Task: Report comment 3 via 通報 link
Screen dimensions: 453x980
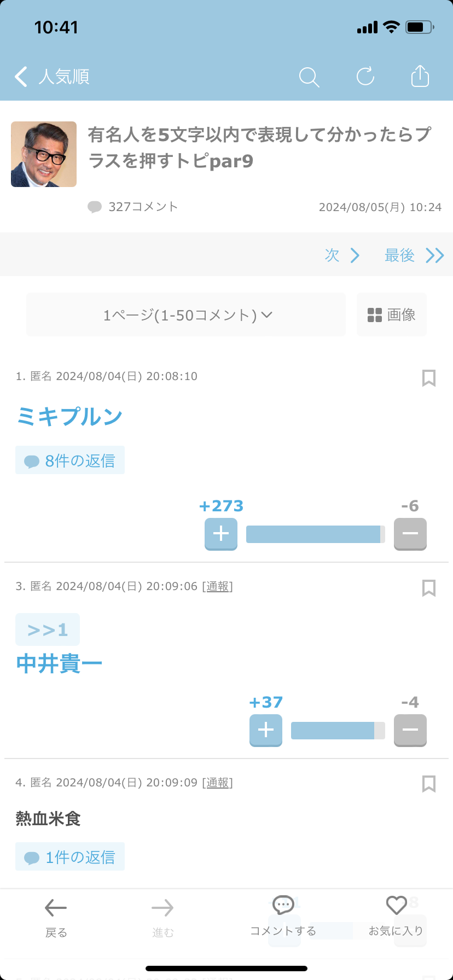Action: [218, 586]
